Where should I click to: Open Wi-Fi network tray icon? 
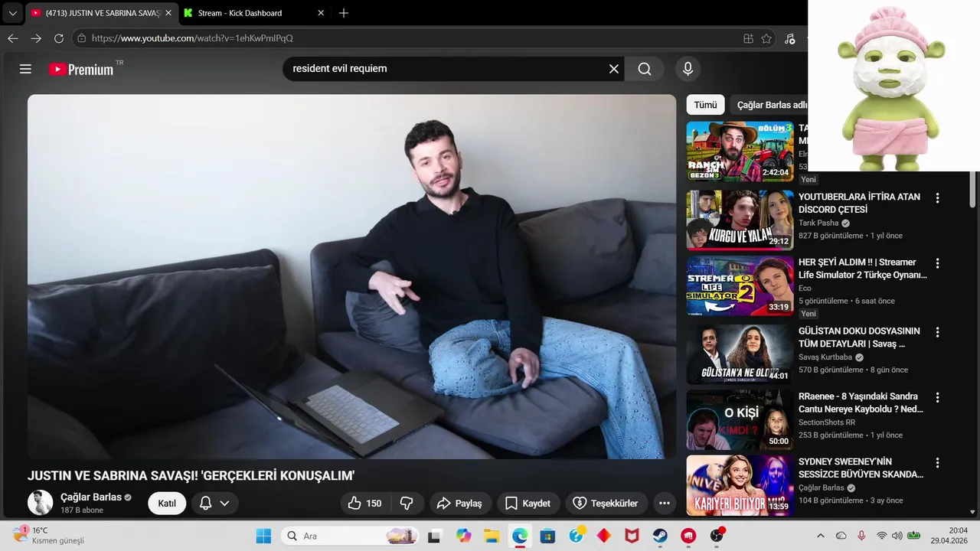[881, 536]
